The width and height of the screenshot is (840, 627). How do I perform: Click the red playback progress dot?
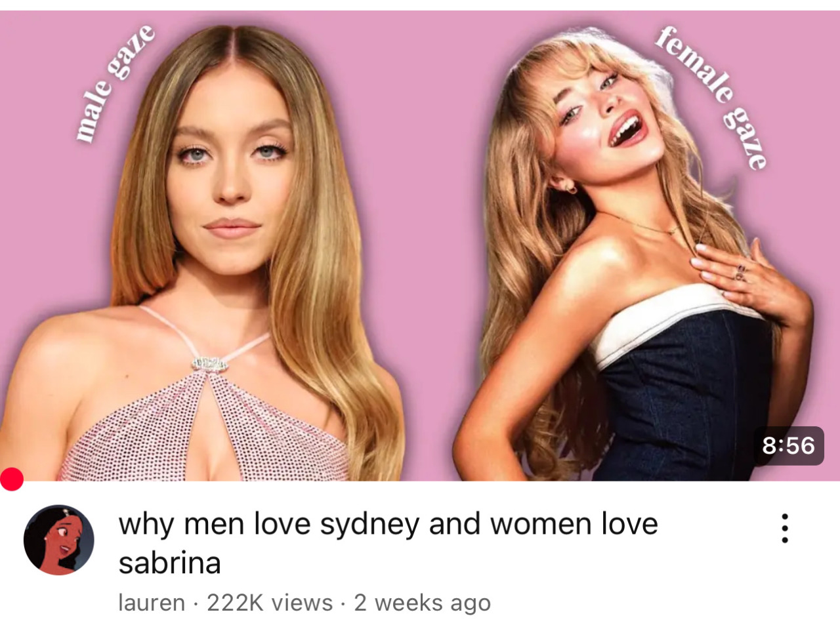[x=11, y=479]
